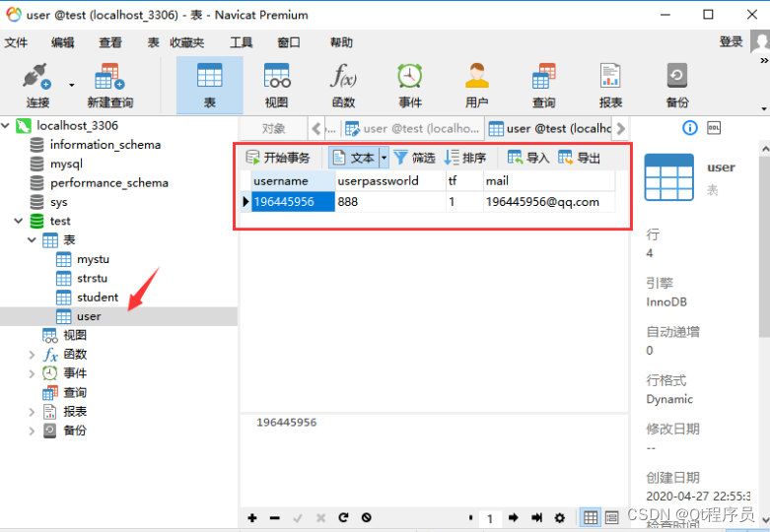Viewport: 770px width, 532px height.
Task: Click the 196445956@qq.com mail cell
Action: pos(549,202)
